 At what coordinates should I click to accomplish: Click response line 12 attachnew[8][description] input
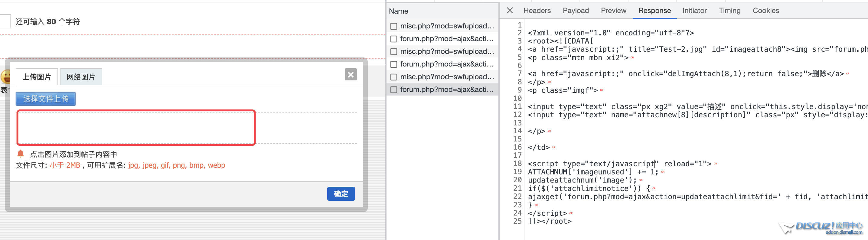(698, 115)
